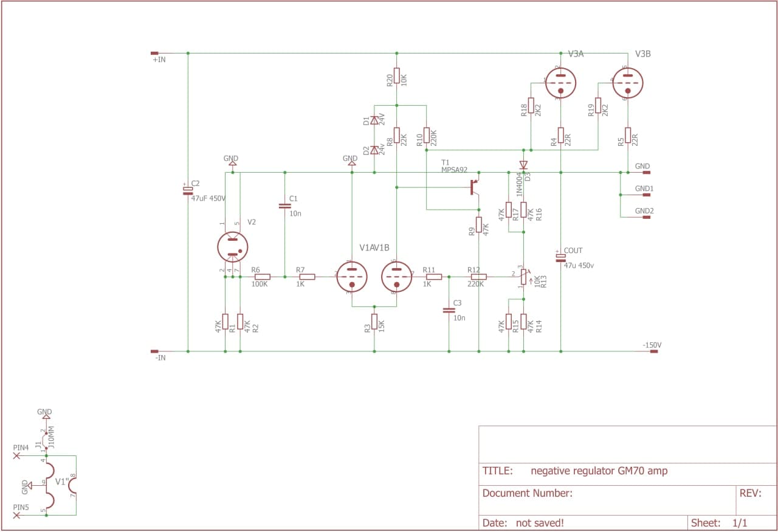Click the "REV:" field in title block
The width and height of the screenshot is (778, 532).
(x=750, y=493)
